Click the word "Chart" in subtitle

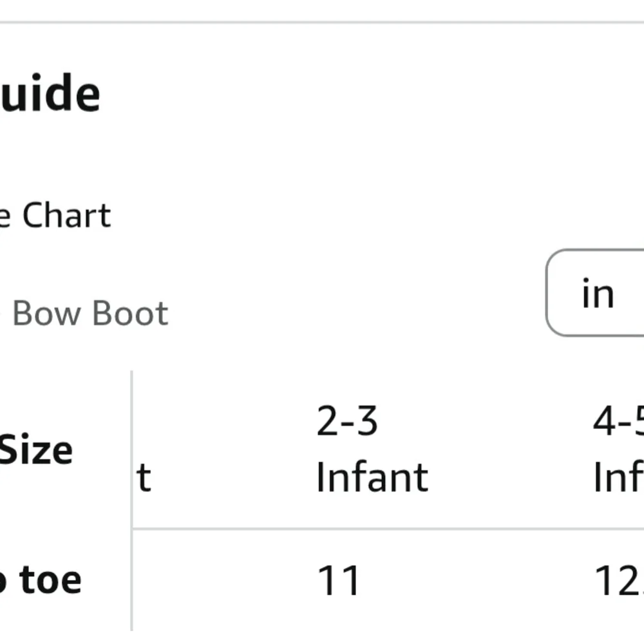66,215
